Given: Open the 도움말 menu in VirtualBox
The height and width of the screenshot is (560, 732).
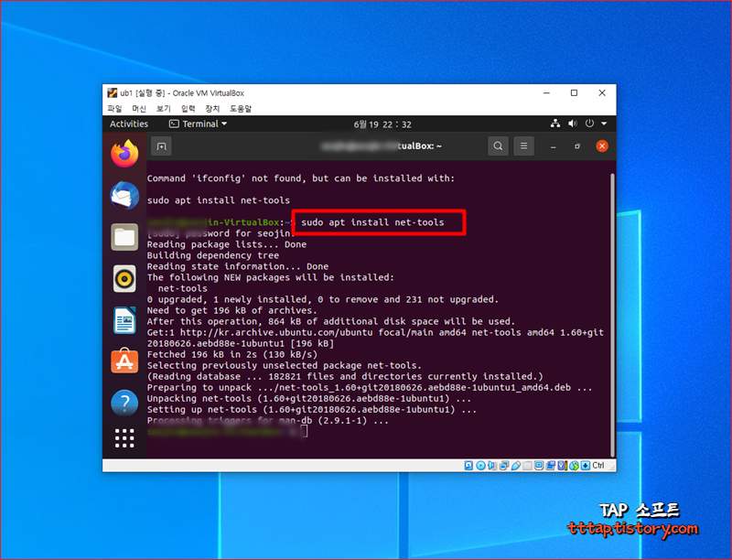Looking at the screenshot, I should click(x=241, y=109).
